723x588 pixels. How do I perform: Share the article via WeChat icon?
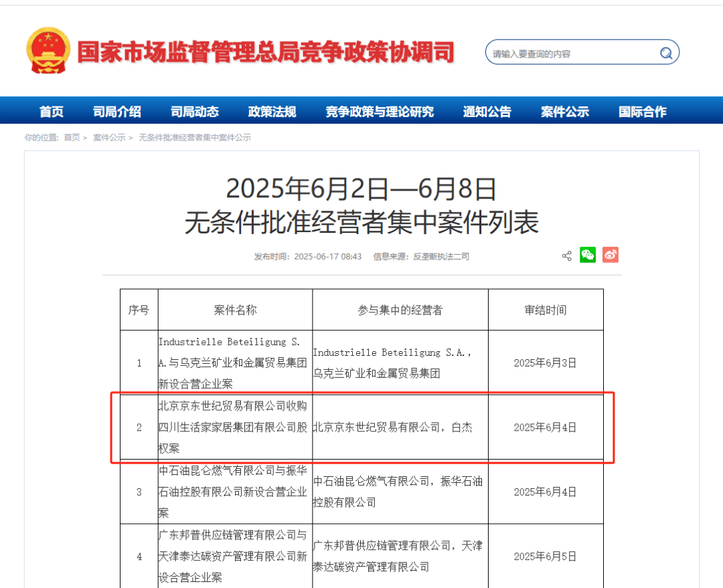(x=588, y=255)
